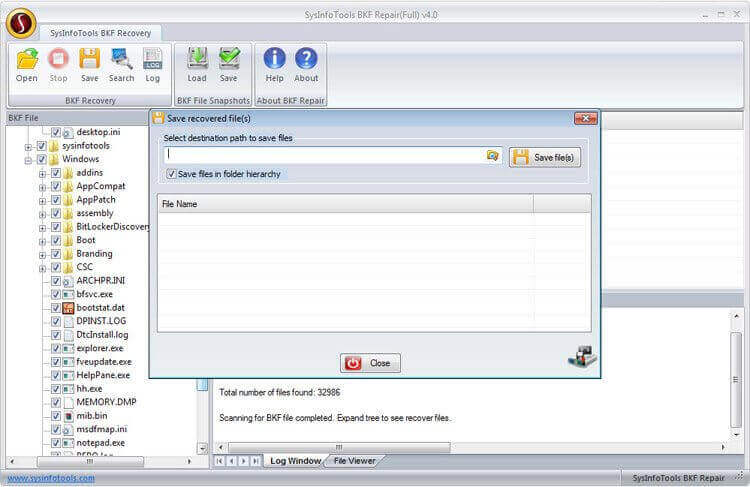
Task: Uncheck the notepad.exe file checkbox
Action: [56, 442]
